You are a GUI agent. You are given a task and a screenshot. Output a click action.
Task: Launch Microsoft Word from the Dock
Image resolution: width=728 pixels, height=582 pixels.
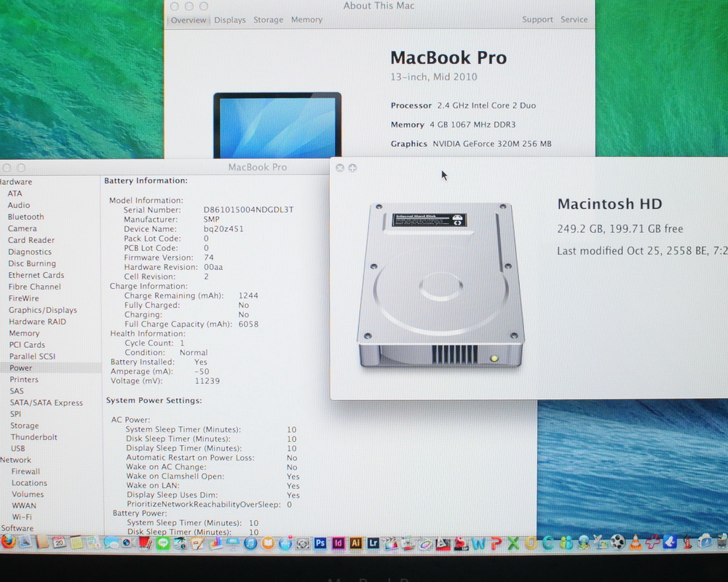[x=479, y=543]
